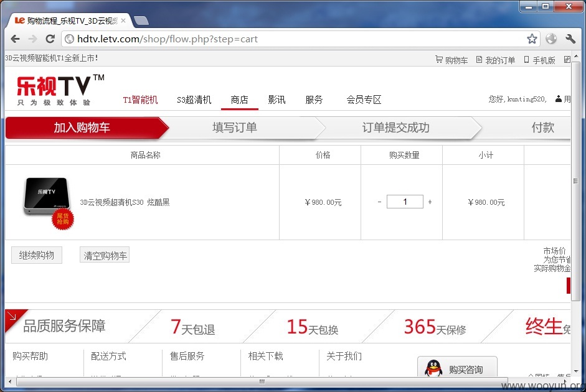Screen dimensions: 586x392
Task: Reload the page with the refresh icon
Action: click(50, 39)
